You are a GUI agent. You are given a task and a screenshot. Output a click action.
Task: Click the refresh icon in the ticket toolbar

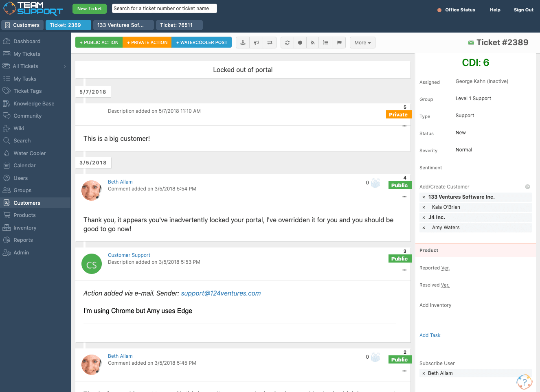[x=287, y=42]
